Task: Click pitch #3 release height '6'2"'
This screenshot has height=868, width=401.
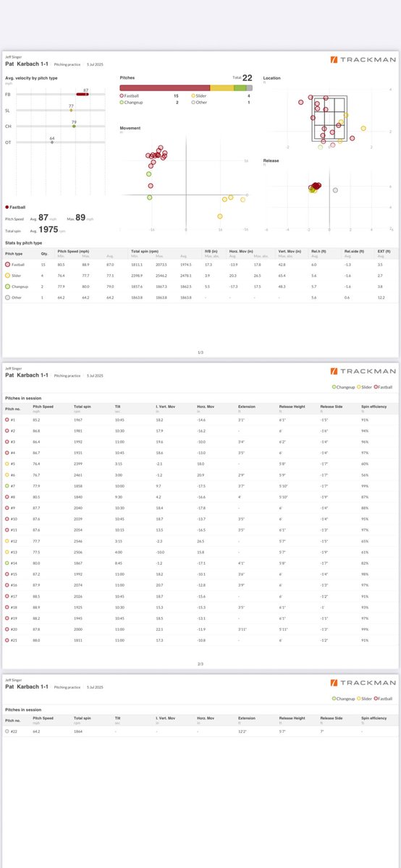Action: coord(283,441)
